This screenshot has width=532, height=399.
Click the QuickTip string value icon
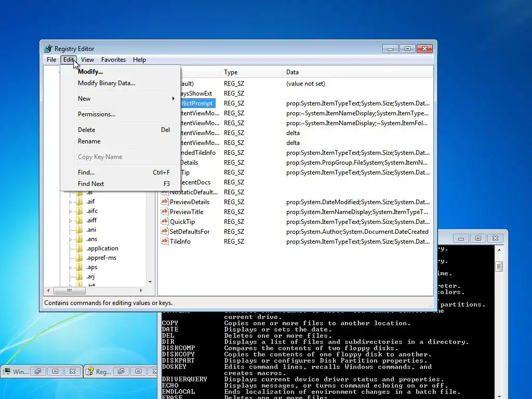[x=165, y=221]
